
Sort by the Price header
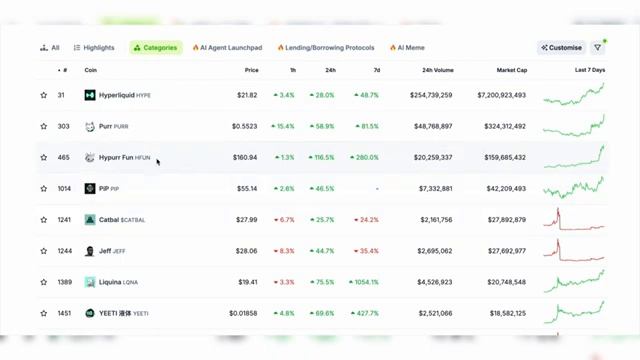click(x=251, y=70)
